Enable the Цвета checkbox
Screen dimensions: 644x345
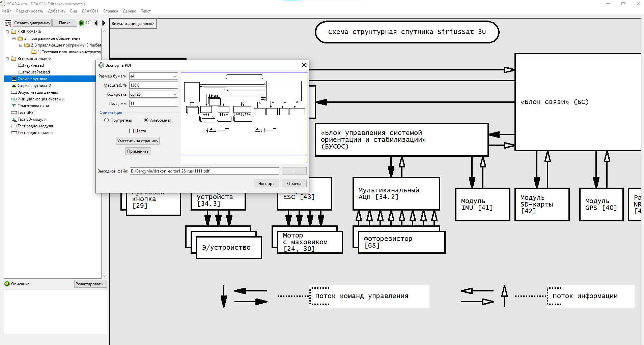click(132, 131)
